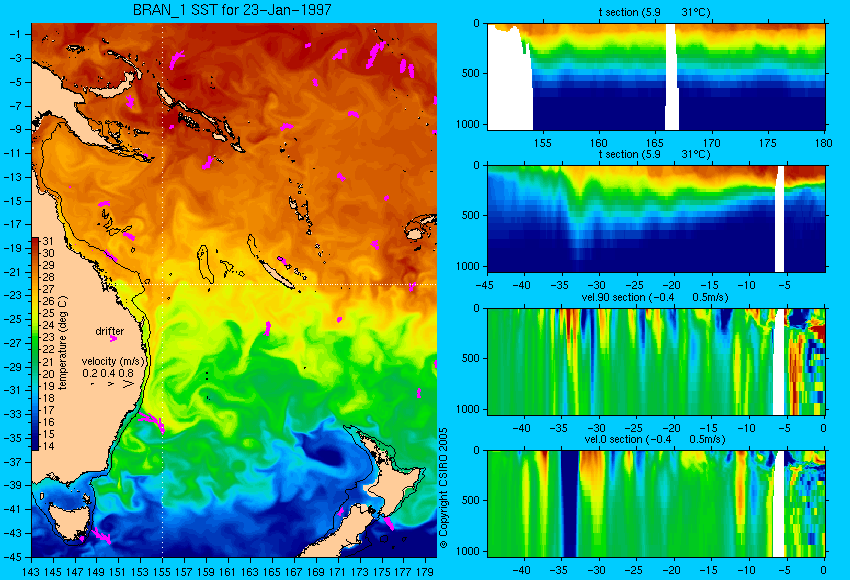The height and width of the screenshot is (580, 850).
Task: Click the 165 longitude tick under the top section
Action: [655, 143]
